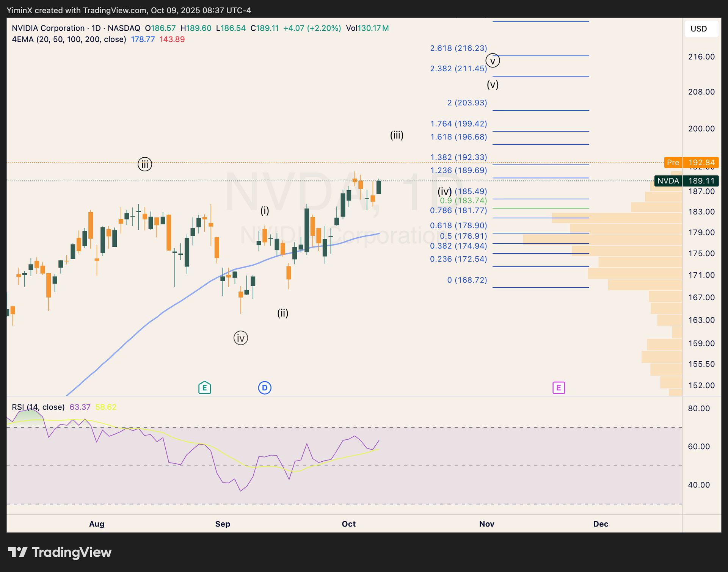Click the TradingView logo
728x572 pixels.
point(60,552)
